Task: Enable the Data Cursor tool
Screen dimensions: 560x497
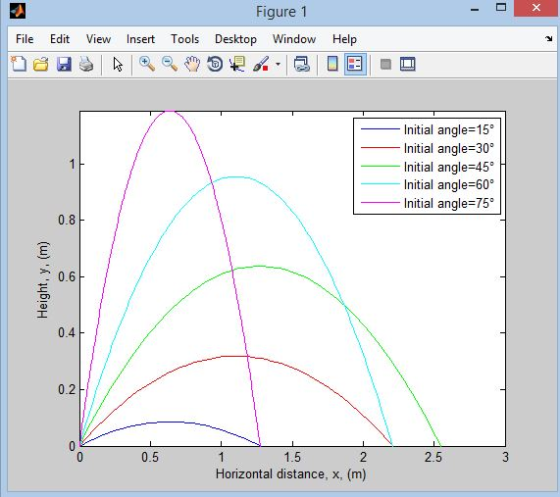Action: [x=237, y=65]
